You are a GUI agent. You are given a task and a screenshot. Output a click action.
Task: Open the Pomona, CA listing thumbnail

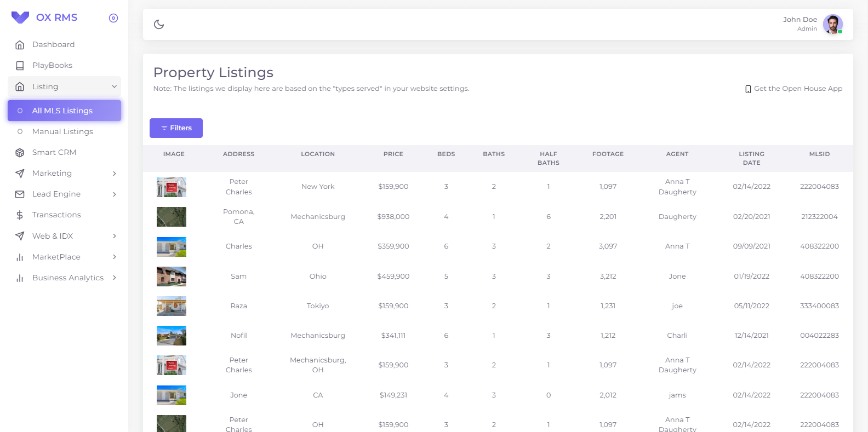pos(172,217)
